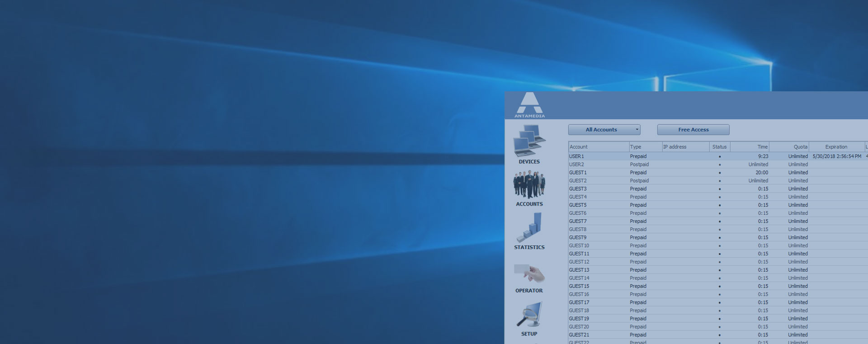Viewport: 868px width, 344px height.
Task: Select the GUEST11 account row
Action: pos(718,254)
